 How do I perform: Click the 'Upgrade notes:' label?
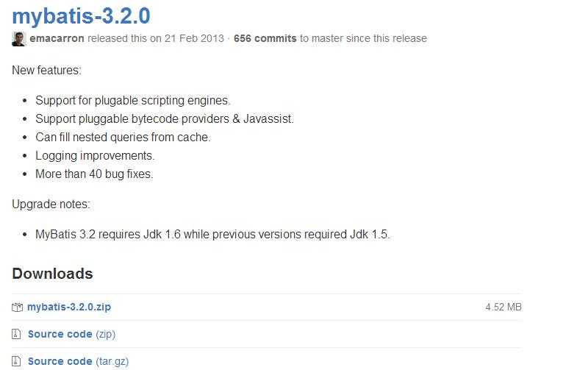click(x=51, y=204)
